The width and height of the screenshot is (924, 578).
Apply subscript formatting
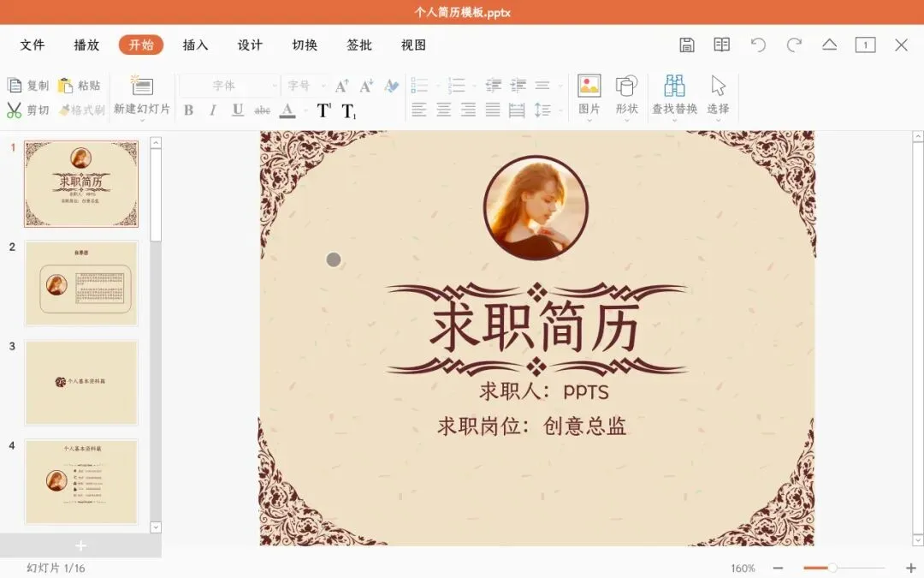click(348, 110)
